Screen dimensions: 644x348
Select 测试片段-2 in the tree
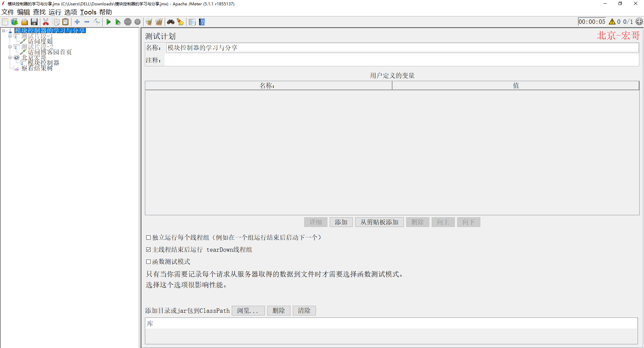[x=37, y=47]
